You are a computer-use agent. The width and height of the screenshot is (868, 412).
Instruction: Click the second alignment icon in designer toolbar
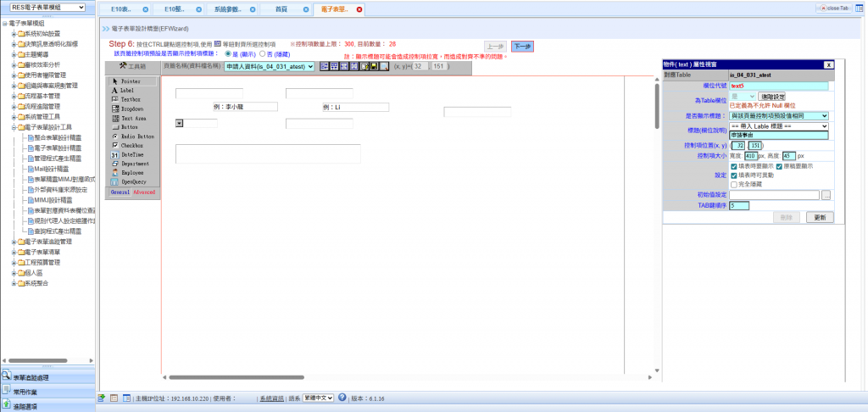pos(334,66)
